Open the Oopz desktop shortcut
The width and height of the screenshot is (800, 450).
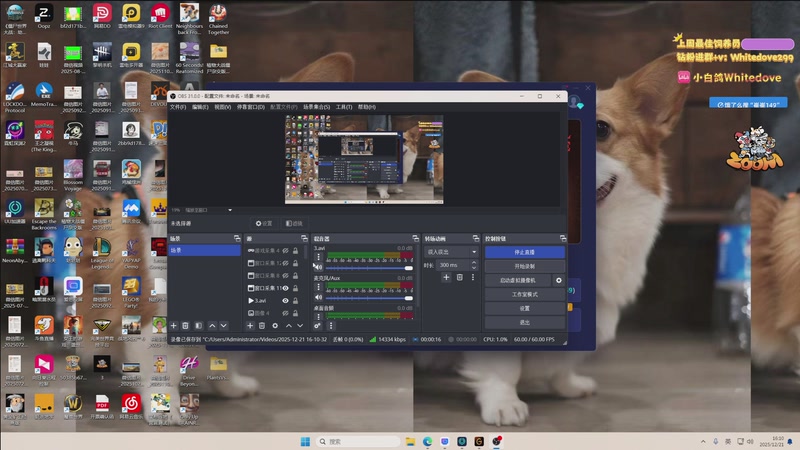[x=44, y=17]
